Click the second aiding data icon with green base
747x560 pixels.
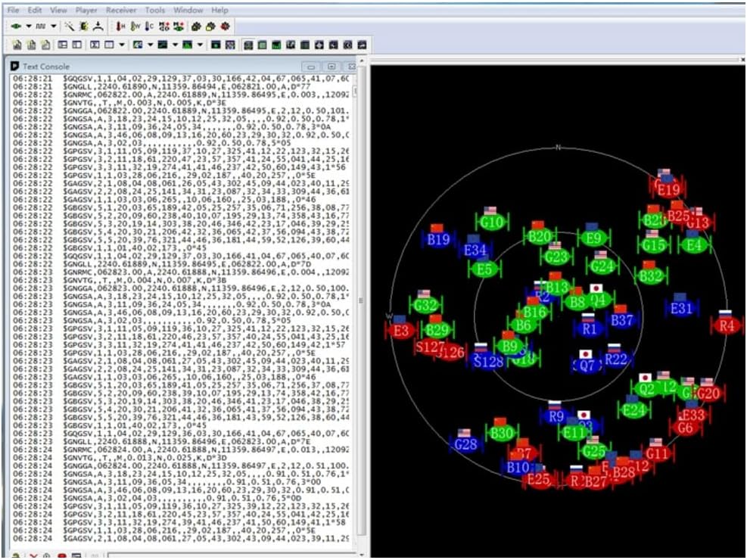pyautogui.click(x=179, y=26)
